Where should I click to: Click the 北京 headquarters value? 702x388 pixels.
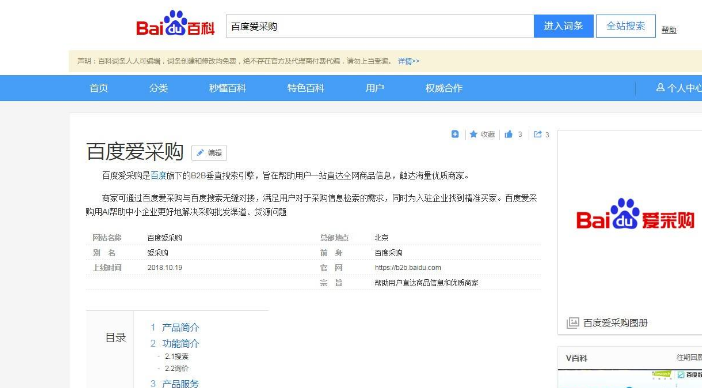tap(381, 238)
